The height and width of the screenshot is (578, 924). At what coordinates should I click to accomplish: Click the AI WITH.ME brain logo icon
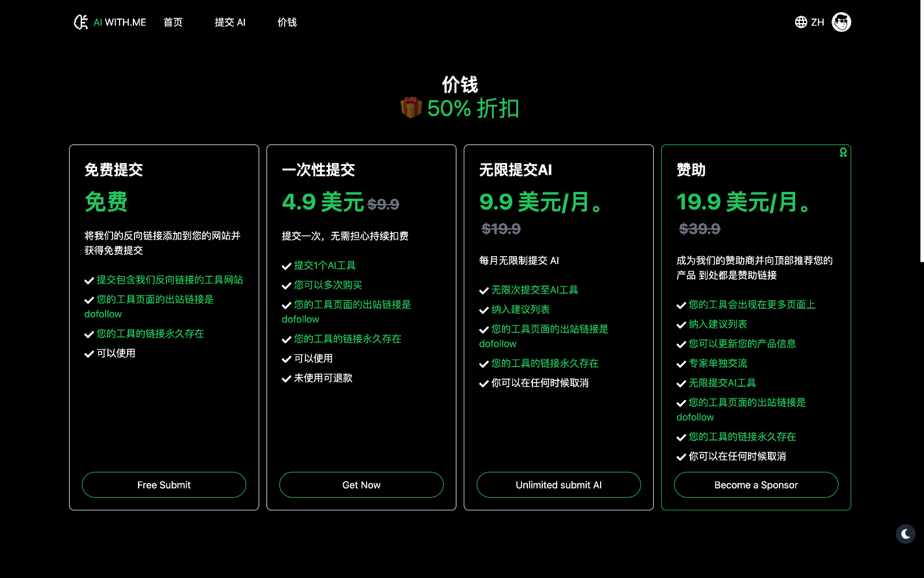tap(81, 22)
